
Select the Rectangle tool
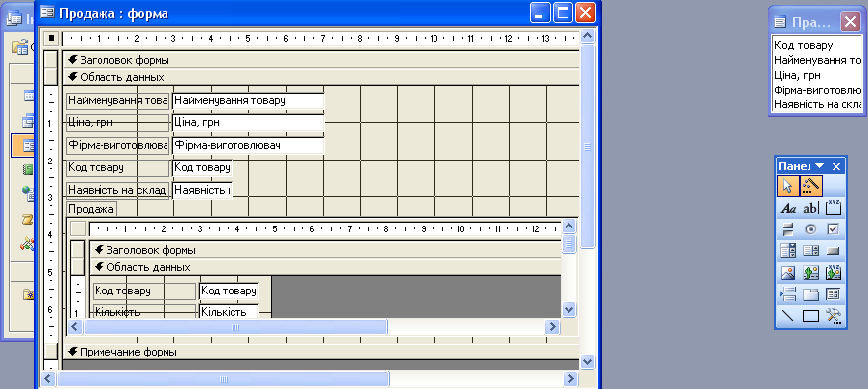coord(811,316)
